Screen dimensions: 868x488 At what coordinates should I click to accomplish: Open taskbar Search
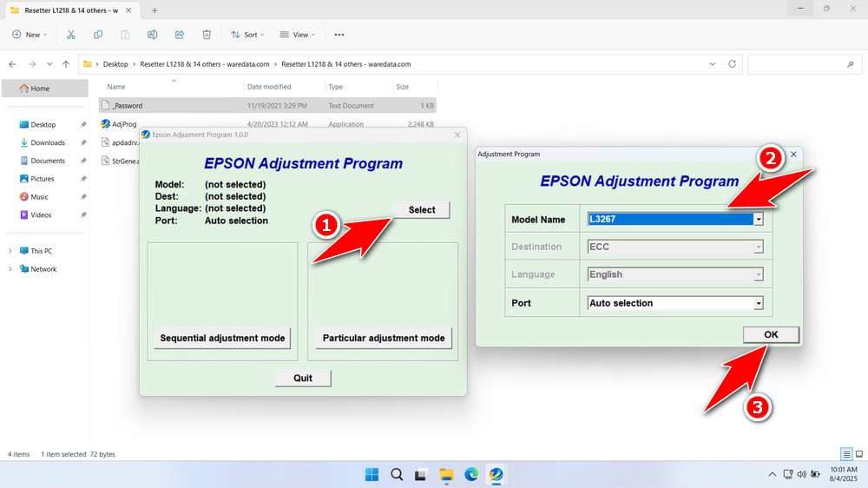click(397, 474)
